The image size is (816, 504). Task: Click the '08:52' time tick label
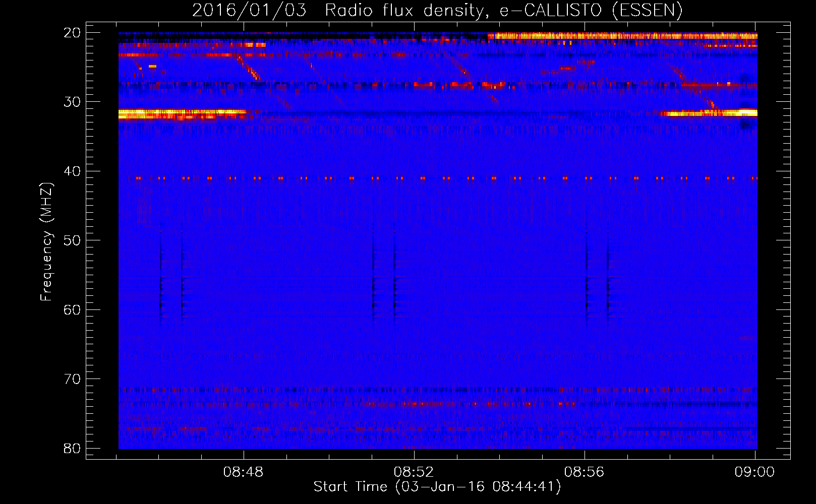click(414, 472)
